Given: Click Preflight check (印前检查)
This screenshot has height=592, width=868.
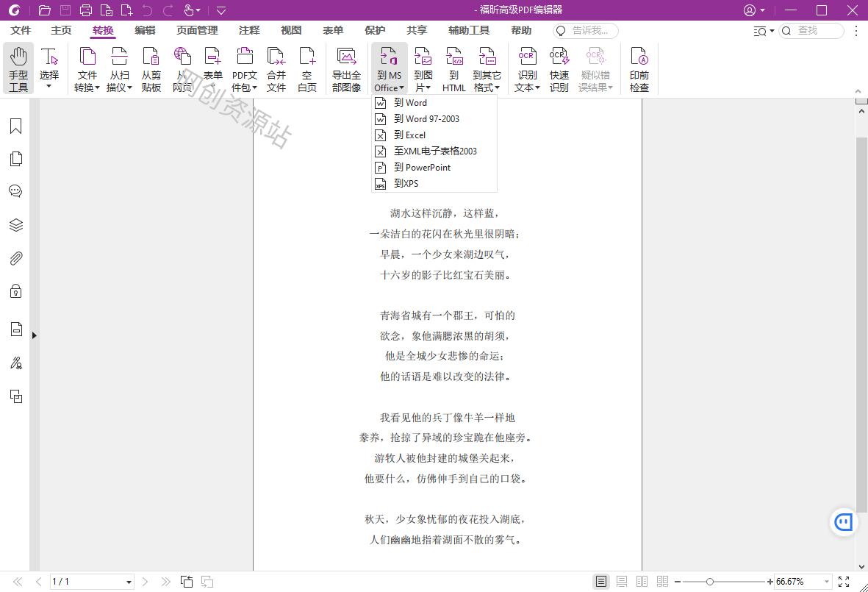Looking at the screenshot, I should (639, 68).
